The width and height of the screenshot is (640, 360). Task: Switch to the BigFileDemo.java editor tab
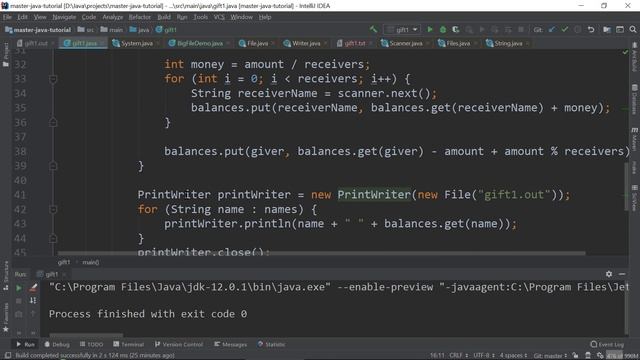(196, 43)
